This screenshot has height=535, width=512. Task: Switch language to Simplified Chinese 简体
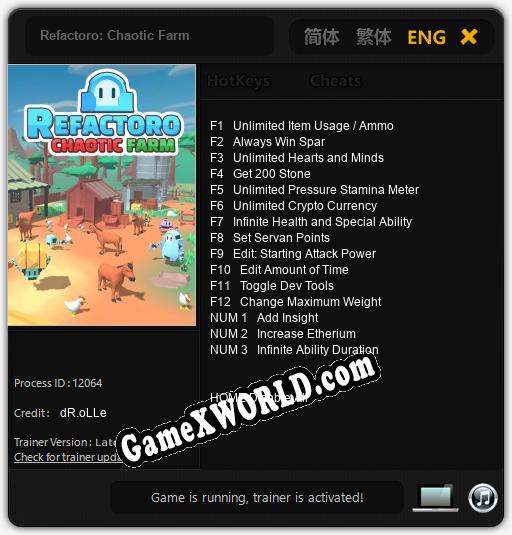321,37
